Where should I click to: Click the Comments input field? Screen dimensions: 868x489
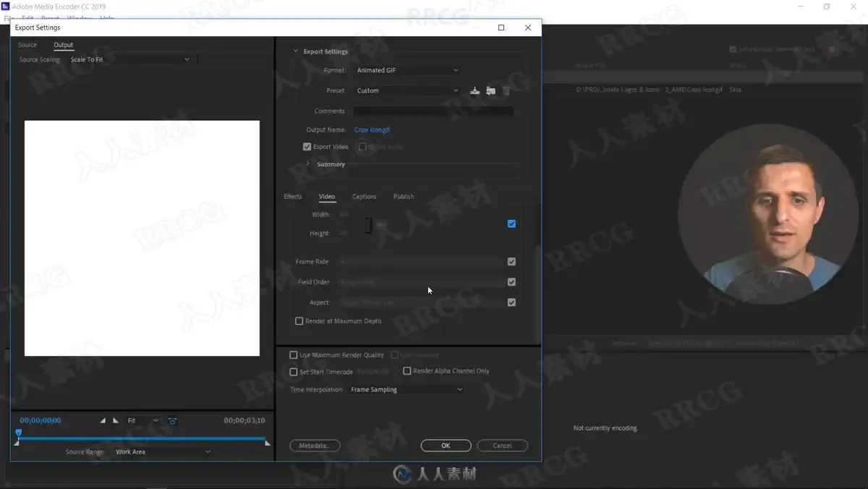(433, 111)
